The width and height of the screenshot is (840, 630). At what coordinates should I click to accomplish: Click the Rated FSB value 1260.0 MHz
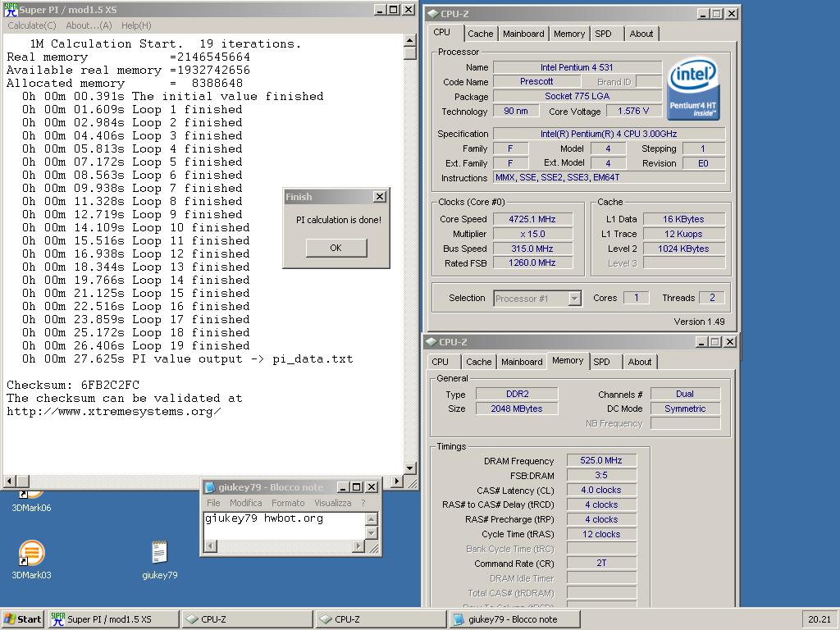(532, 262)
